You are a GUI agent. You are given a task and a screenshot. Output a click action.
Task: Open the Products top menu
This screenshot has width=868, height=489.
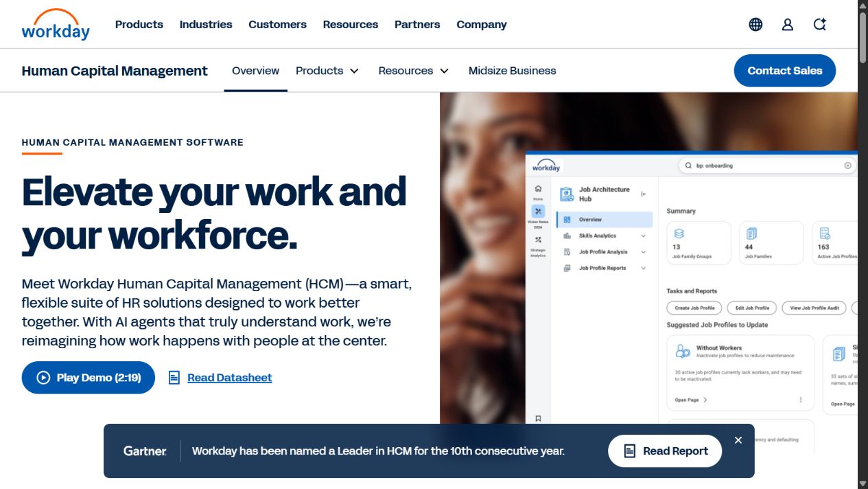139,25
